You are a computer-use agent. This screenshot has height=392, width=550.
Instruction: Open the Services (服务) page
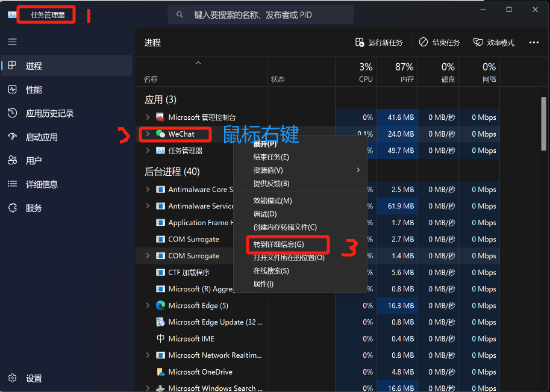coord(67,208)
